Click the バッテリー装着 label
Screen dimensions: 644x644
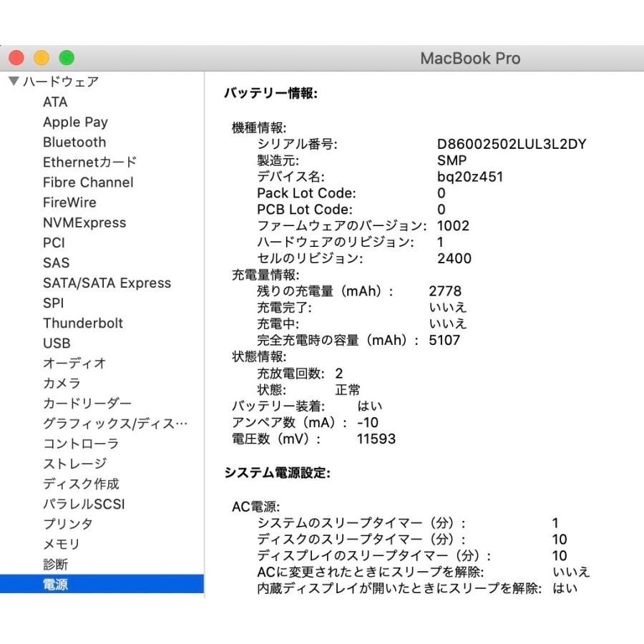tap(278, 406)
